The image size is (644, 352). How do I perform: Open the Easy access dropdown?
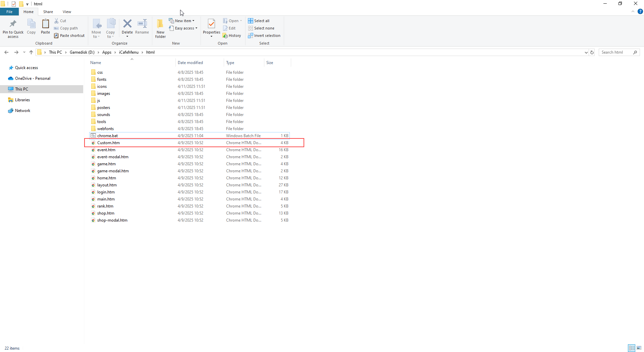click(x=183, y=28)
